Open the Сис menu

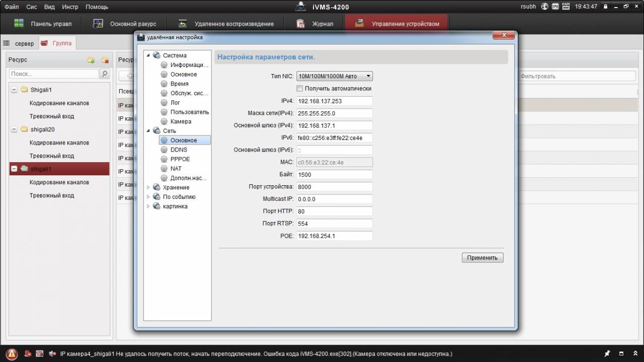(x=32, y=7)
